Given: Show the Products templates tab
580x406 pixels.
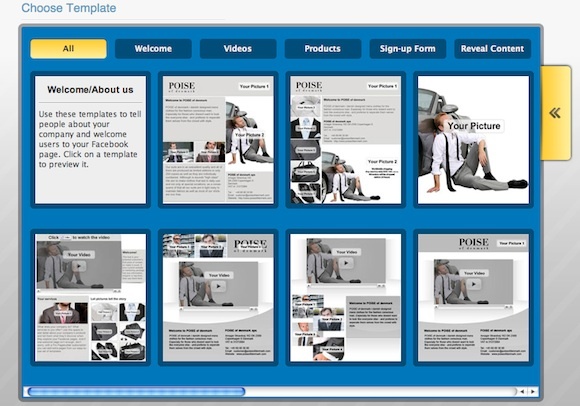Looking at the screenshot, I should click(323, 49).
